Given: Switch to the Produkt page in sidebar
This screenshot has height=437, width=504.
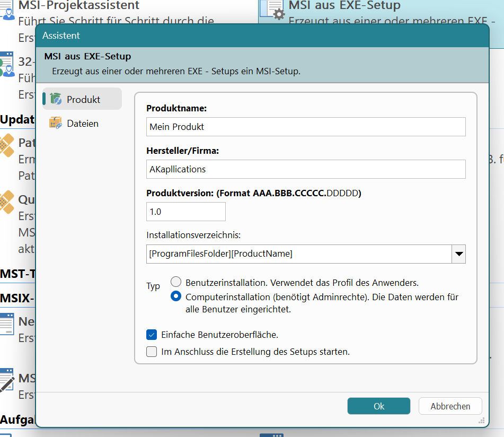Looking at the screenshot, I should (x=82, y=99).
